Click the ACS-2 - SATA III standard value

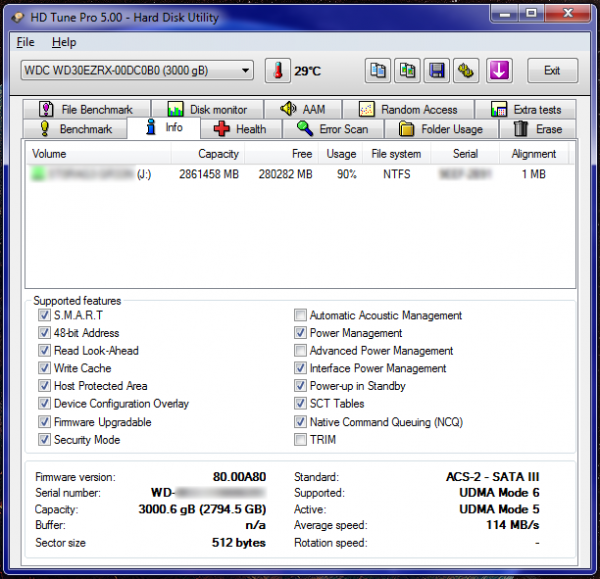pos(493,477)
